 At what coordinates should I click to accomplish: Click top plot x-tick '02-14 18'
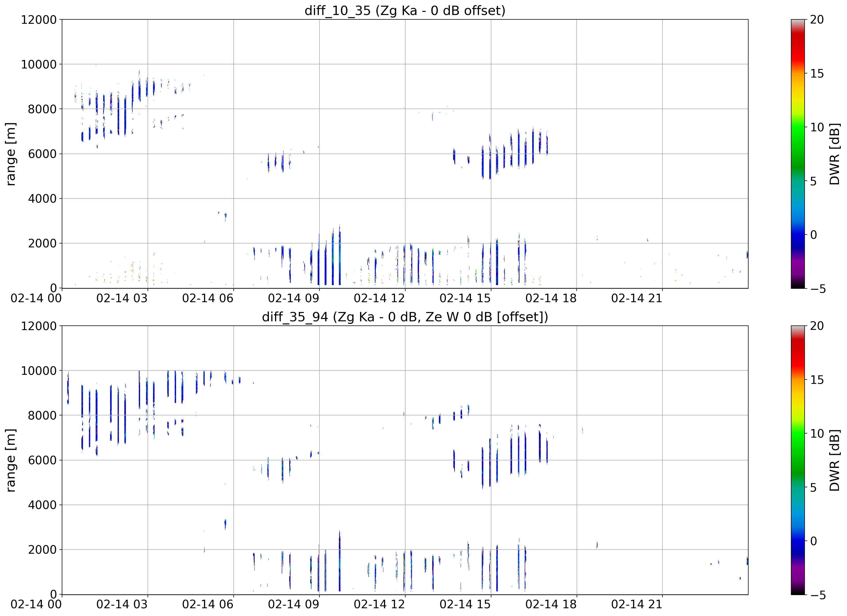coord(551,298)
